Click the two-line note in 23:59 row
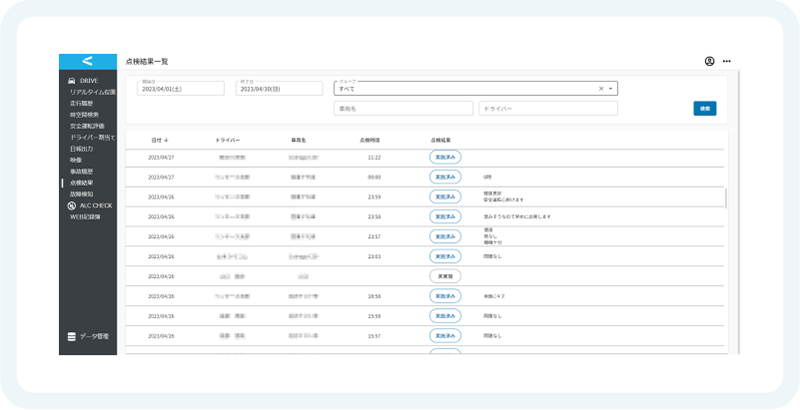800x410 pixels. tap(504, 197)
